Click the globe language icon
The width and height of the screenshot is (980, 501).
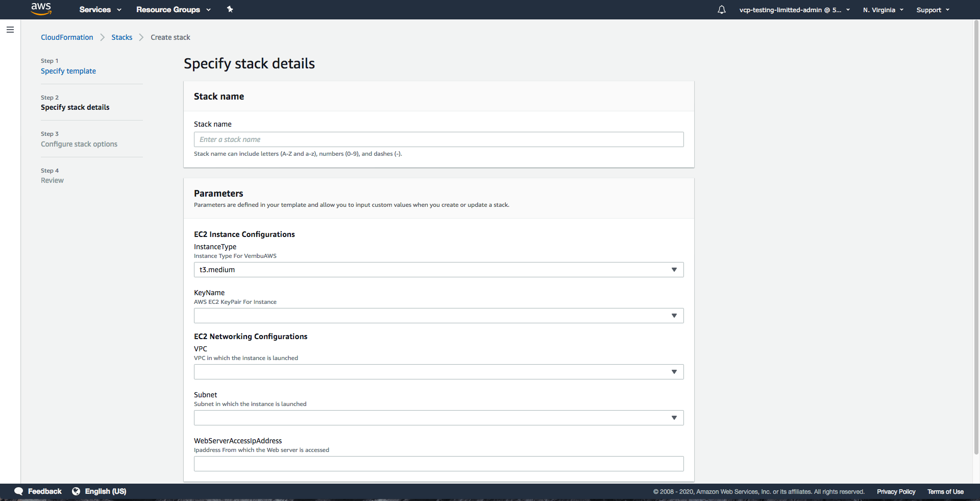76,491
